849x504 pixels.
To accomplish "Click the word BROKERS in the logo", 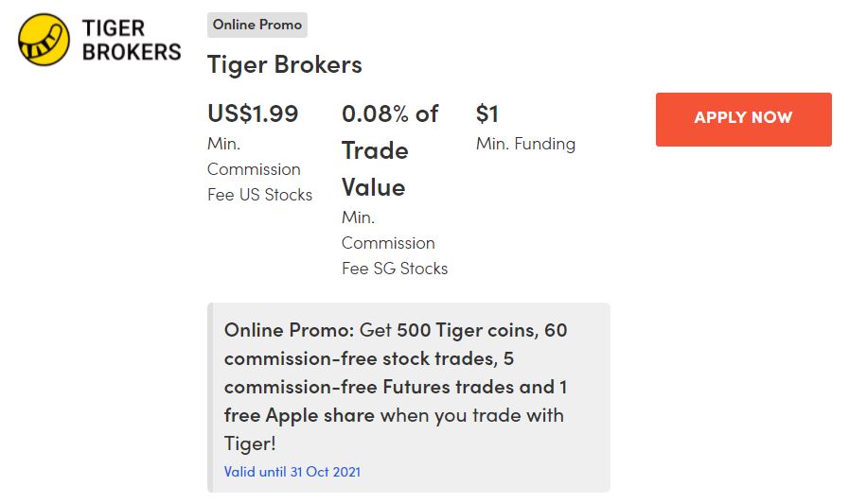I will pyautogui.click(x=131, y=52).
